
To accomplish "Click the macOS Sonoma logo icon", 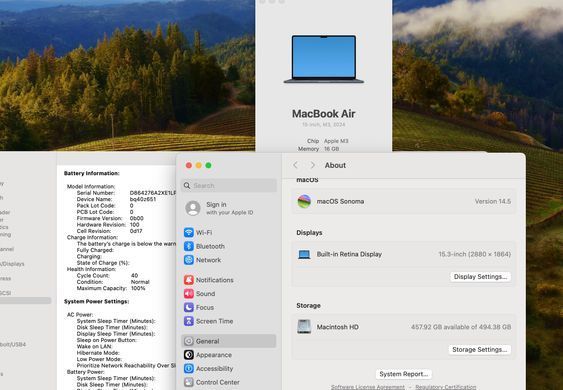I will 304,201.
